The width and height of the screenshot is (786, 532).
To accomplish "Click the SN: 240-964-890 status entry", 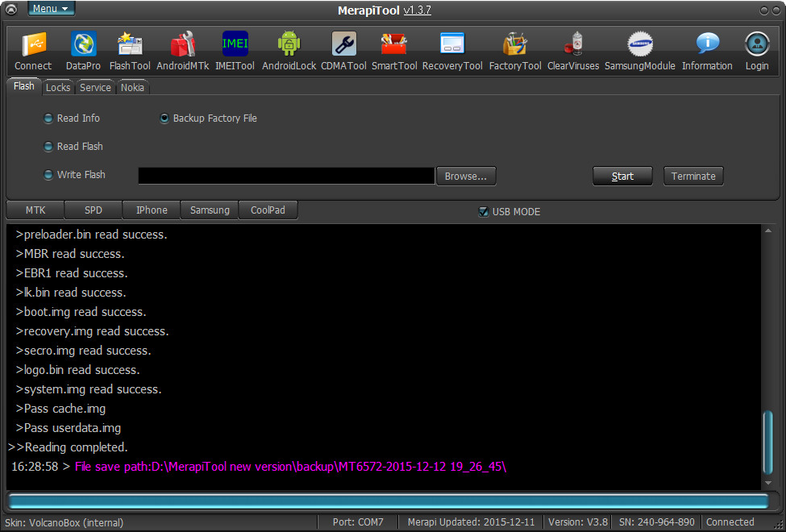I will [x=657, y=522].
